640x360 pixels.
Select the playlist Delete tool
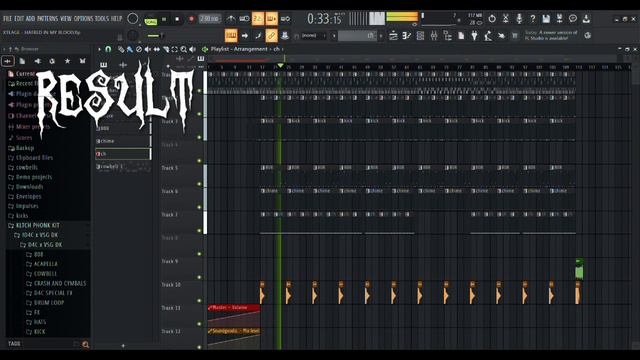pyautogui.click(x=139, y=49)
